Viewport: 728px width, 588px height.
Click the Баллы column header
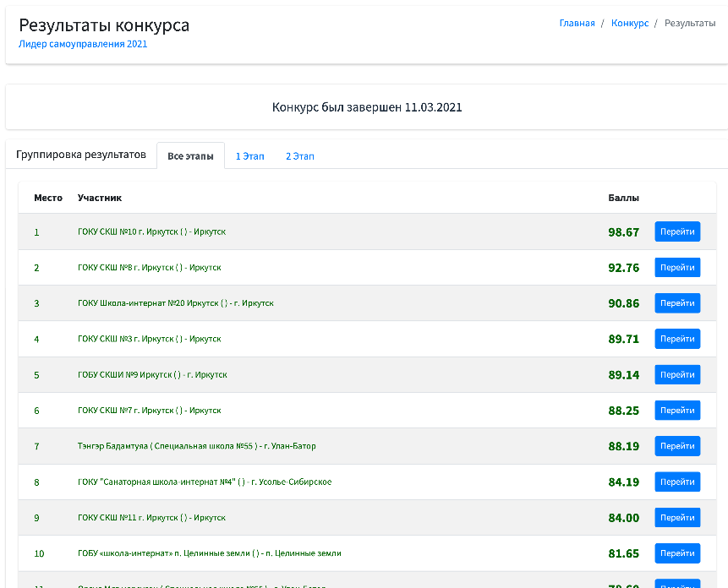click(x=623, y=198)
